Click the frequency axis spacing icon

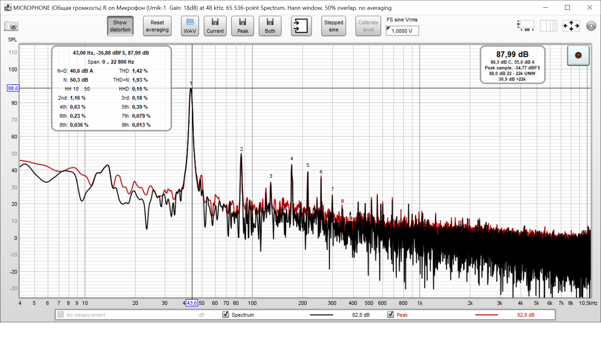548,26
